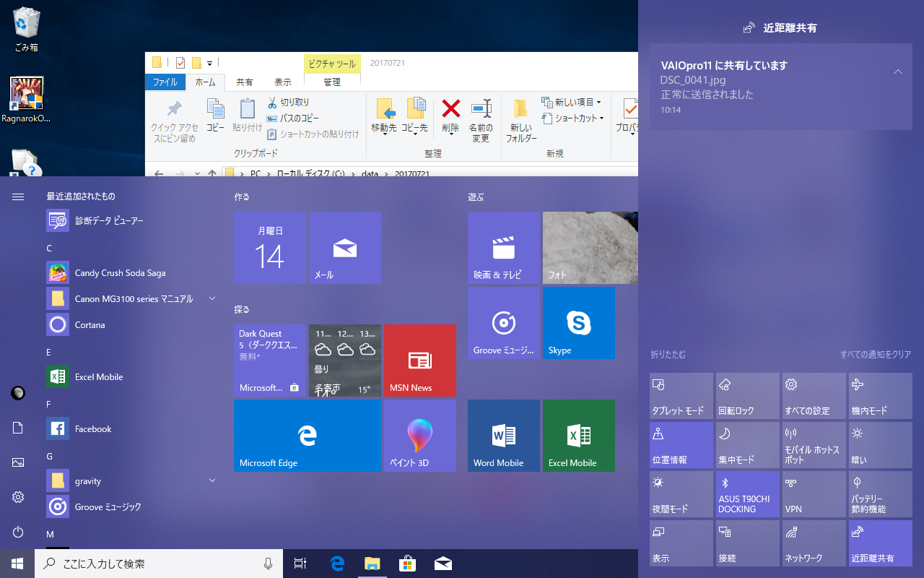Viewport: 924px width, 578px height.
Task: Open the Groove ミュージック tile
Action: (504, 323)
